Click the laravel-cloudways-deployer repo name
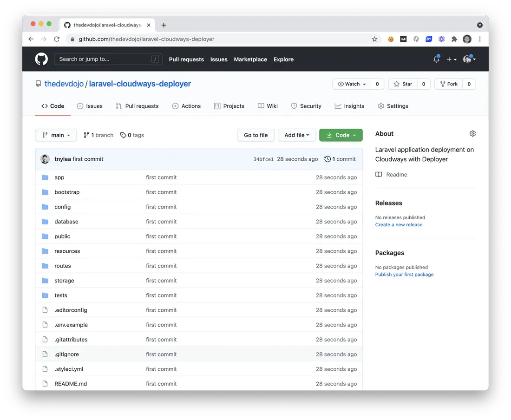 (x=140, y=84)
